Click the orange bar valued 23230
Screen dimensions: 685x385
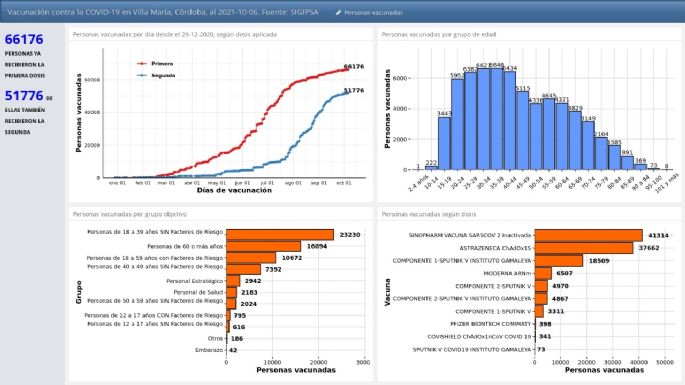click(x=280, y=235)
